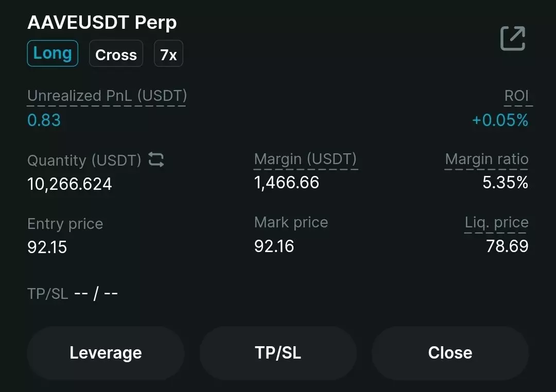Show Margin (USDT) label info
The height and width of the screenshot is (392, 556).
305,159
